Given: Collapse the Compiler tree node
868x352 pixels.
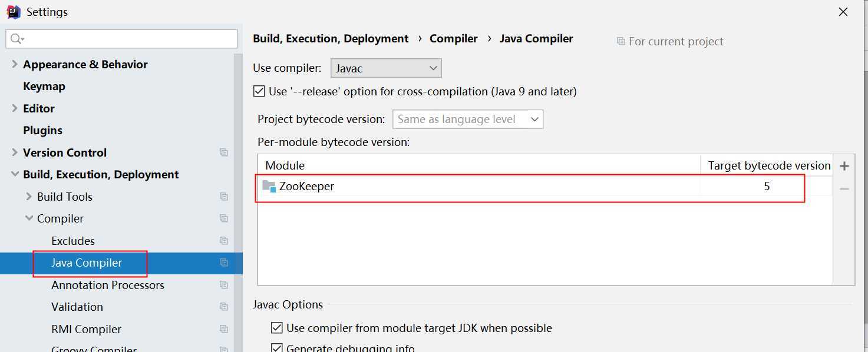Looking at the screenshot, I should point(29,218).
